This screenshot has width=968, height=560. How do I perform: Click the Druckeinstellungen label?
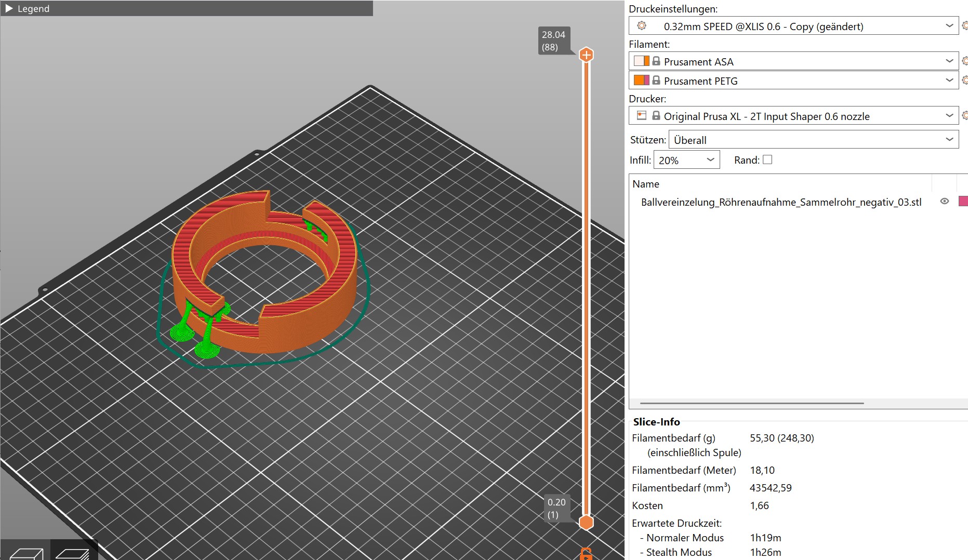coord(673,9)
